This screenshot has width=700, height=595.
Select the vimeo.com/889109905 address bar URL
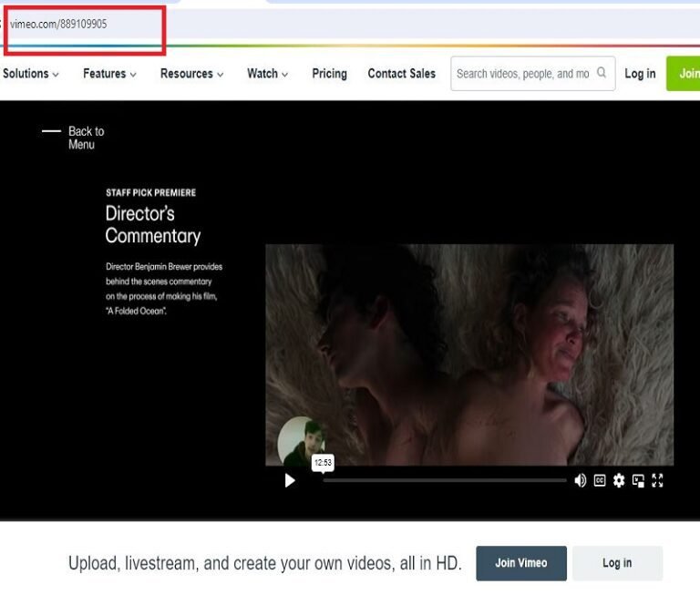pyautogui.click(x=58, y=24)
